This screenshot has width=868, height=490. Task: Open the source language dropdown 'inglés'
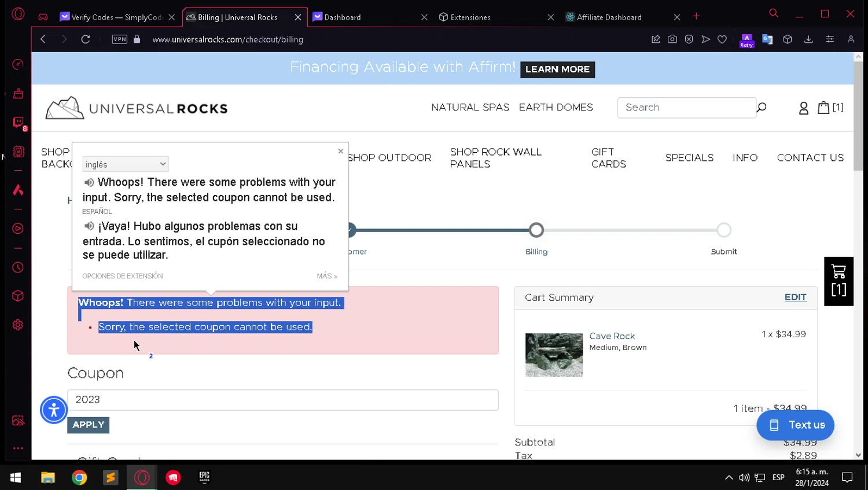click(x=126, y=164)
